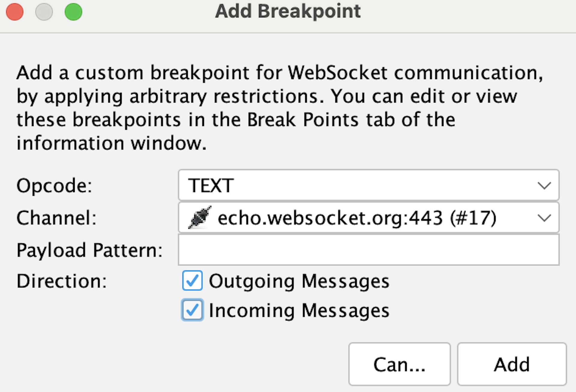
Task: Click the Add Breakpoint title bar text
Action: tap(288, 11)
